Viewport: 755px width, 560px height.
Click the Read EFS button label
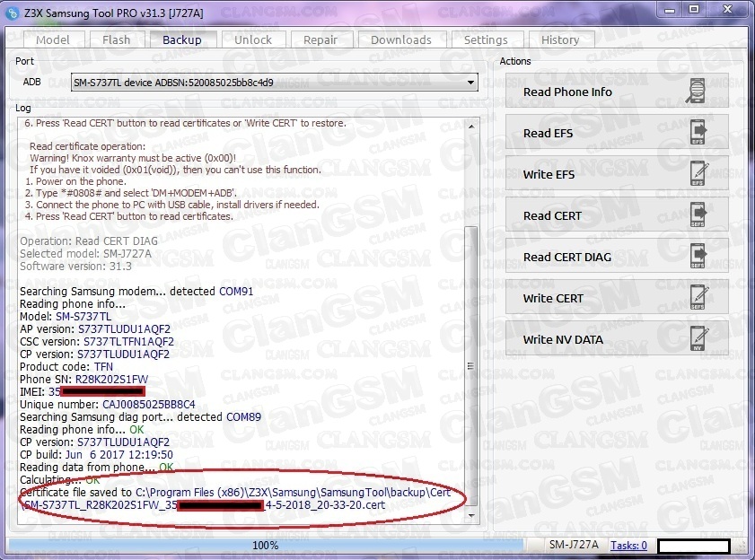coord(548,134)
